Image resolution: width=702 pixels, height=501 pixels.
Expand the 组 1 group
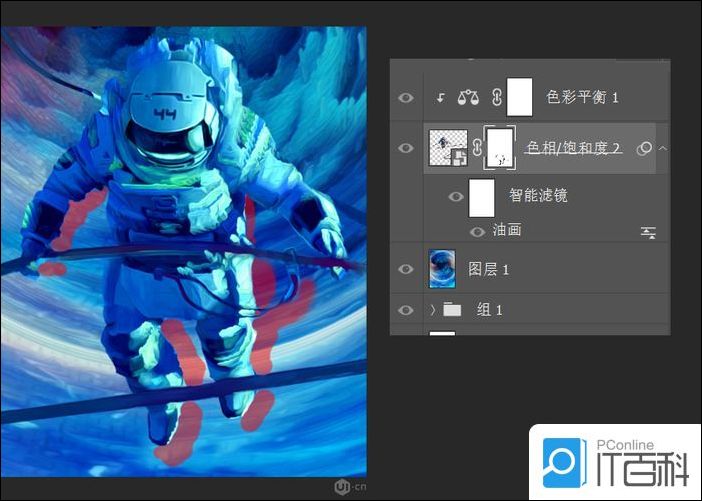[x=432, y=310]
